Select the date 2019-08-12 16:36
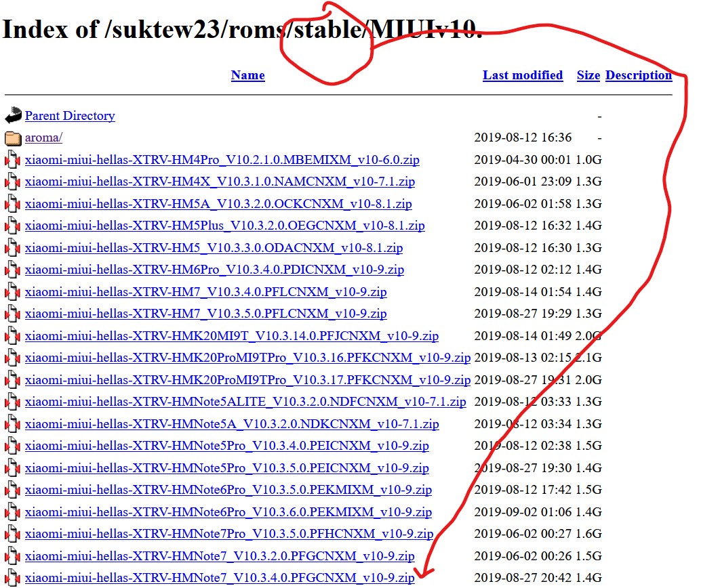Viewport: 720px width, 588px height. 523,138
